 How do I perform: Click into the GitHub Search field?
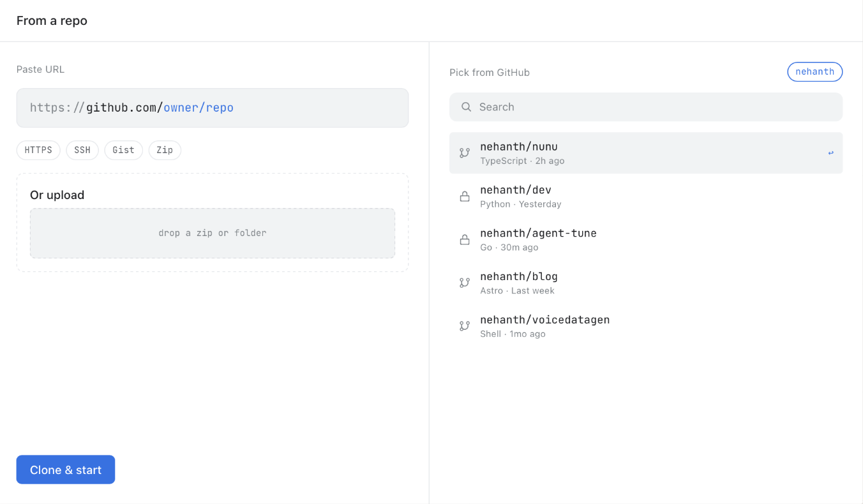646,107
